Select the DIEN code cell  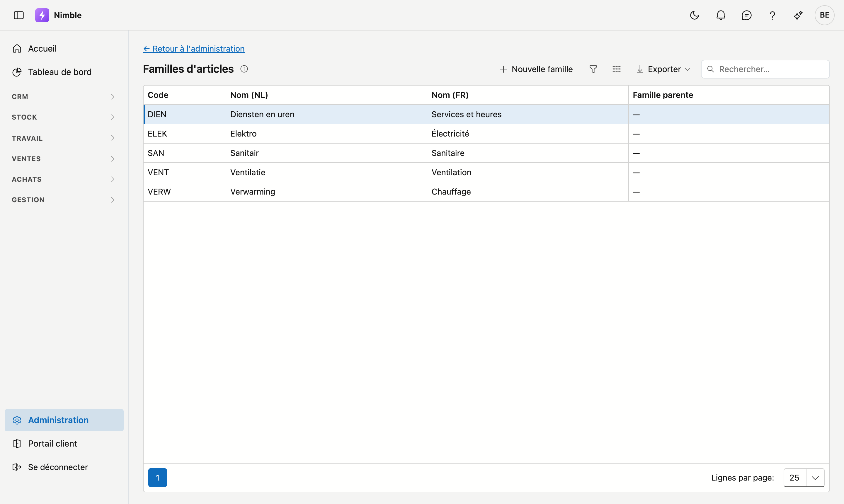[184, 115]
